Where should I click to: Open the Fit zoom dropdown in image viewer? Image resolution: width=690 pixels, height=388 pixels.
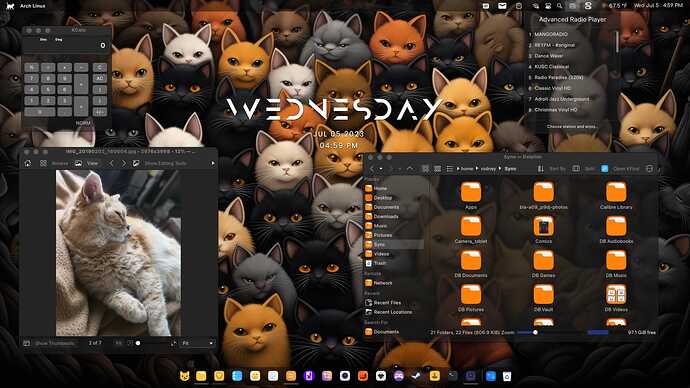pos(197,343)
